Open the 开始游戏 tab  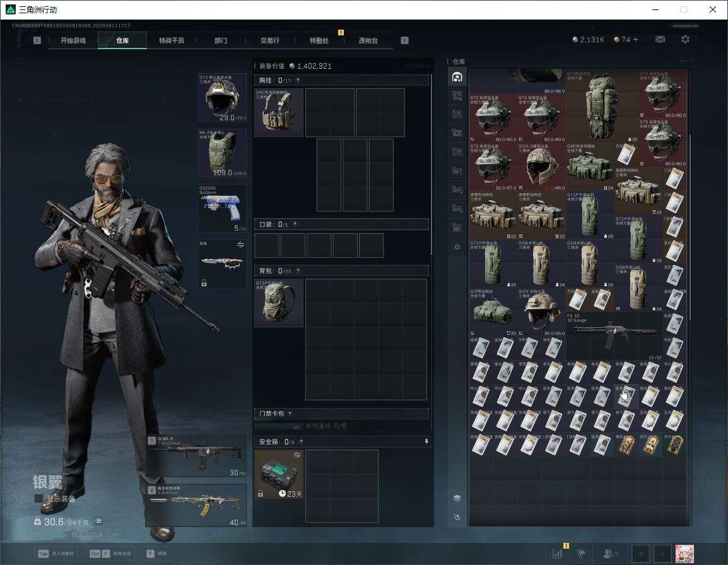tap(73, 40)
